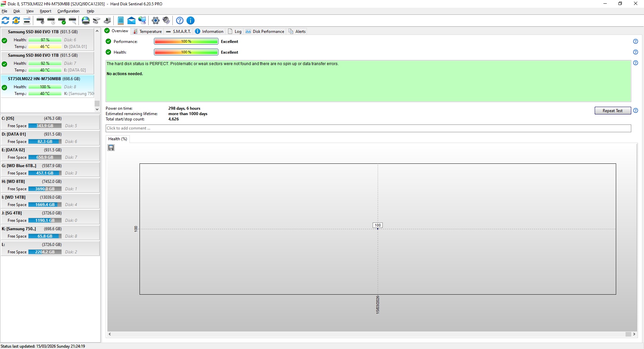This screenshot has height=349, width=644.
Task: Click the toolbar question mark Help icon
Action: click(x=180, y=20)
